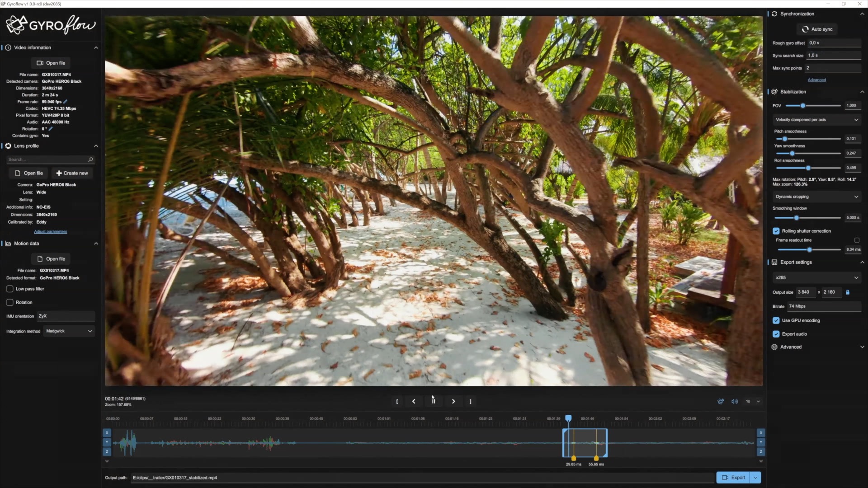Screen dimensions: 868x488
Task: Edit frame rate with the pencil icon
Action: point(65,102)
